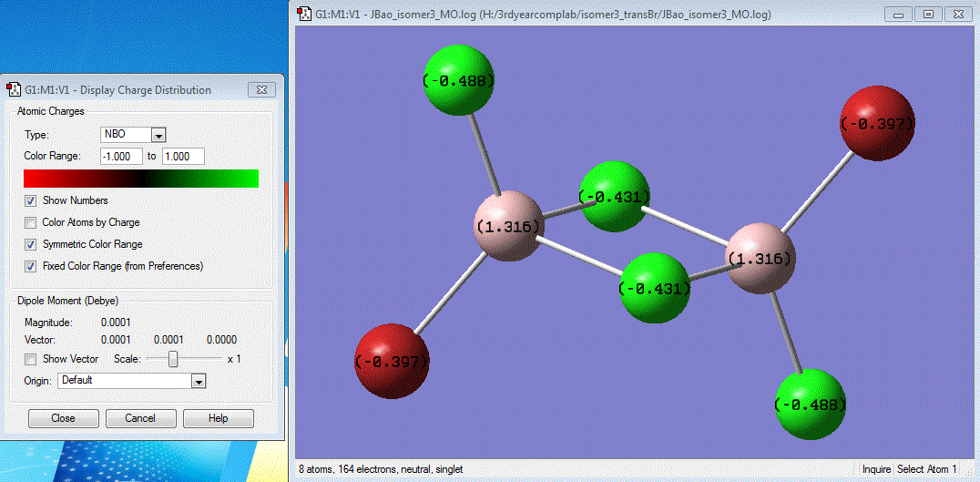Toggle Fixed Color Range (from Preferences) checkbox
This screenshot has height=482, width=980.
pos(30,266)
